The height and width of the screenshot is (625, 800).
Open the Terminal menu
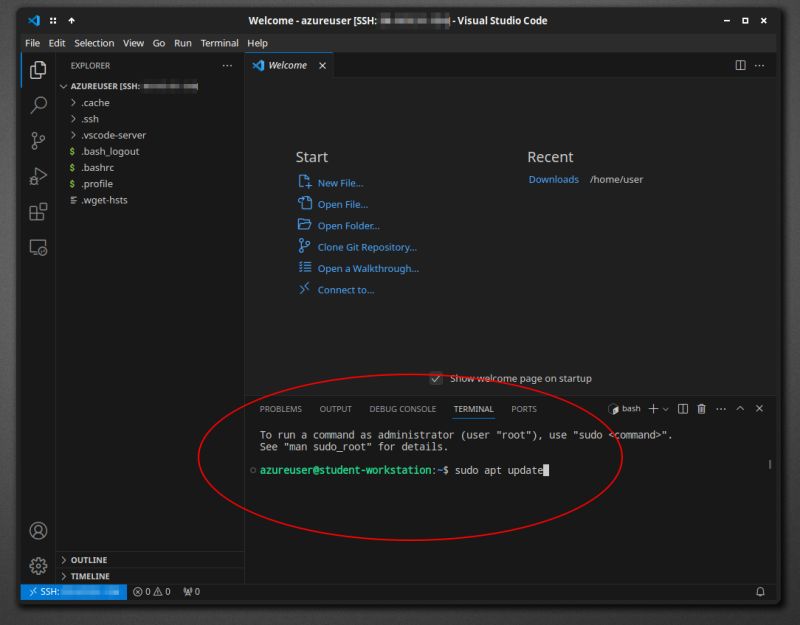[219, 43]
